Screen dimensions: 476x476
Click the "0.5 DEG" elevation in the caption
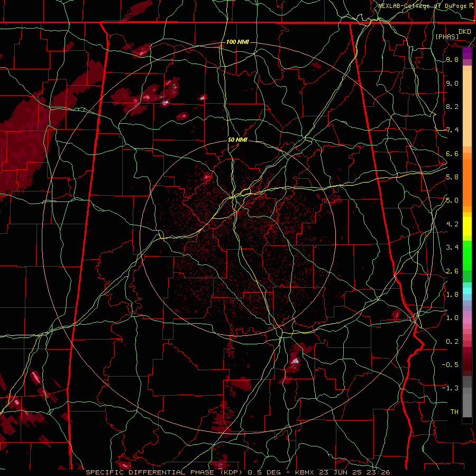point(264,472)
